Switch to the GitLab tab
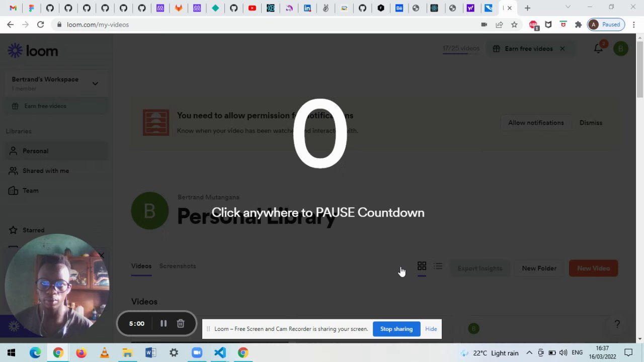The width and height of the screenshot is (644, 362). [179, 8]
